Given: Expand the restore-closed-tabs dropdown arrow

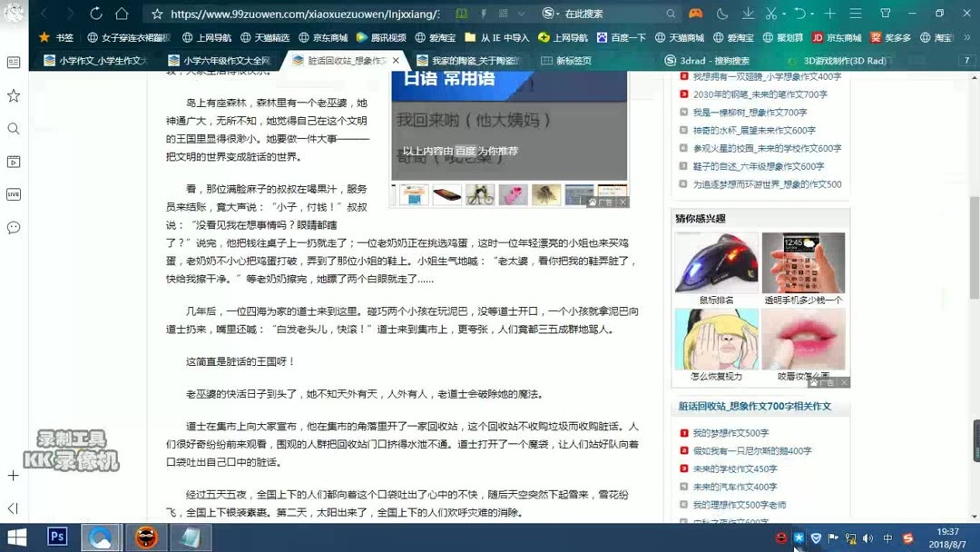Looking at the screenshot, I should 813,14.
